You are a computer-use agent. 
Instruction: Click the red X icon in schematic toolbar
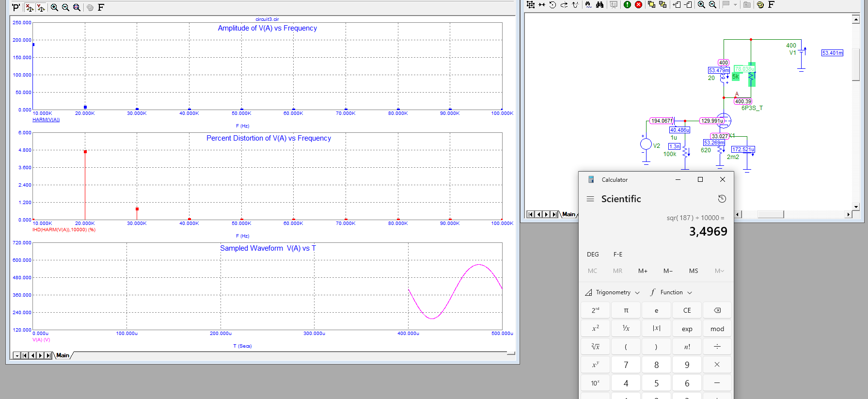[638, 4]
